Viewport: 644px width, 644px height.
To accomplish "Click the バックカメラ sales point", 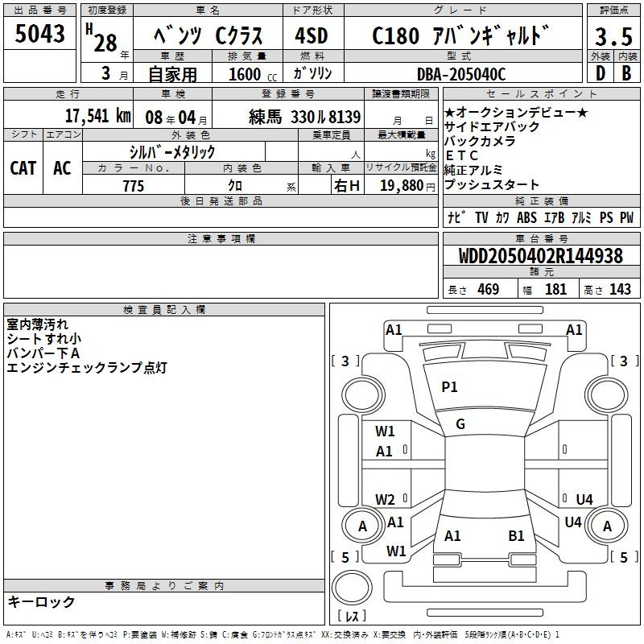I will pyautogui.click(x=480, y=141).
